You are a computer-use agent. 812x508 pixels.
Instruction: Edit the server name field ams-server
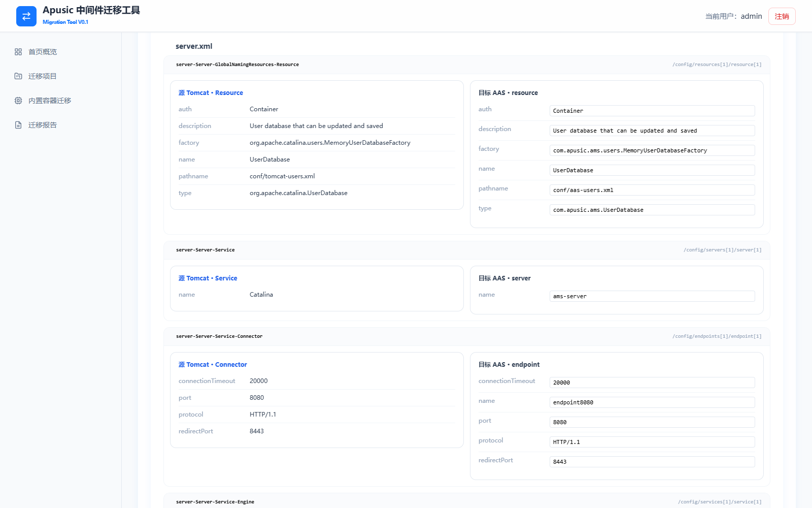pyautogui.click(x=652, y=296)
